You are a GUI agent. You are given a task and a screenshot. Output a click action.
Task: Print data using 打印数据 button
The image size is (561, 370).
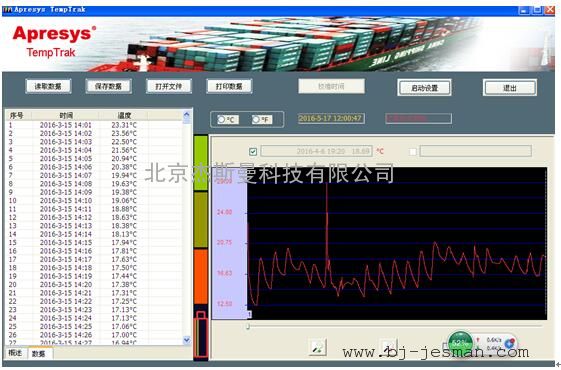click(229, 86)
